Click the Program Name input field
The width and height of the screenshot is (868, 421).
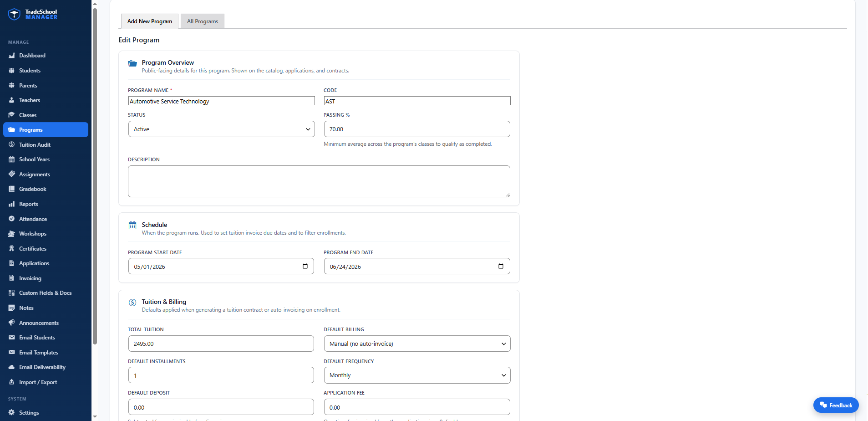(x=221, y=101)
